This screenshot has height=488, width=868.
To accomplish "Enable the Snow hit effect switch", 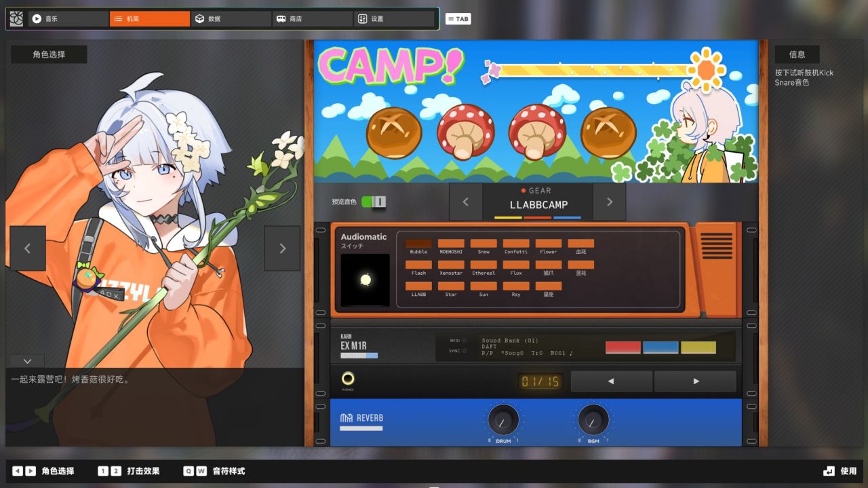I will coord(484,243).
